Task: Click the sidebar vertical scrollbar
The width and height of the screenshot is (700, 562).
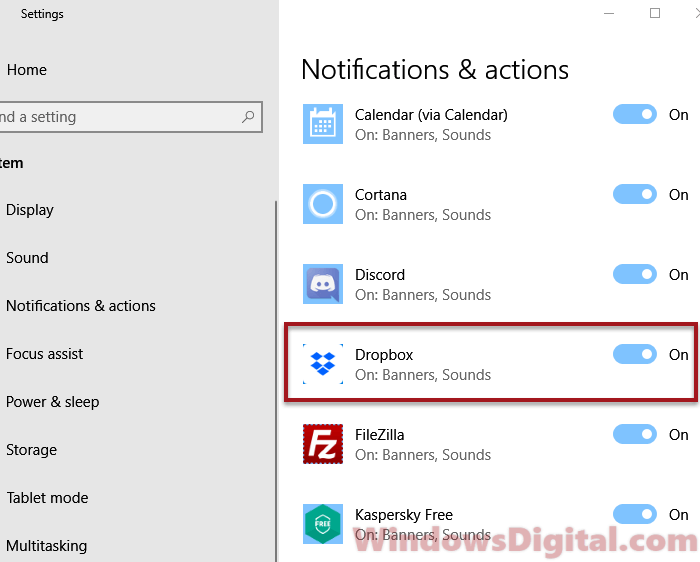Action: click(276, 381)
